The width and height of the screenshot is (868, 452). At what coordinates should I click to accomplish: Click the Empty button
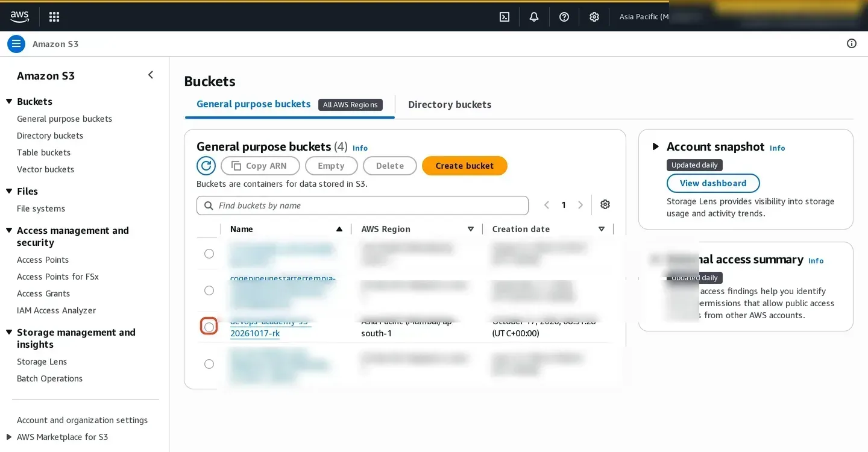[331, 166]
